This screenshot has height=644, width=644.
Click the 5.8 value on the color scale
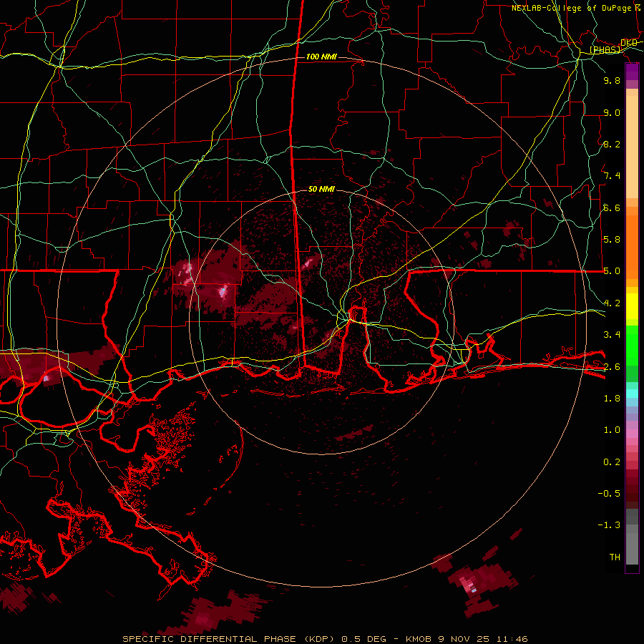click(612, 240)
